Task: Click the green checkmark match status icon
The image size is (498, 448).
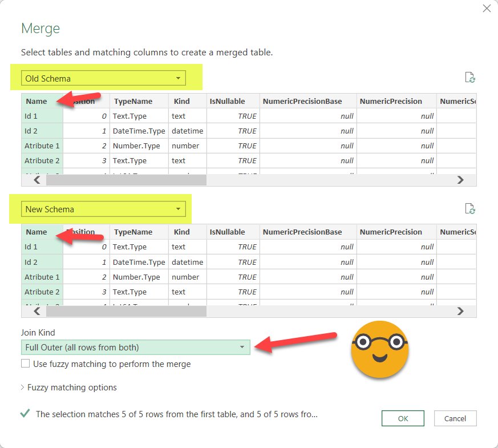Action: 25,414
